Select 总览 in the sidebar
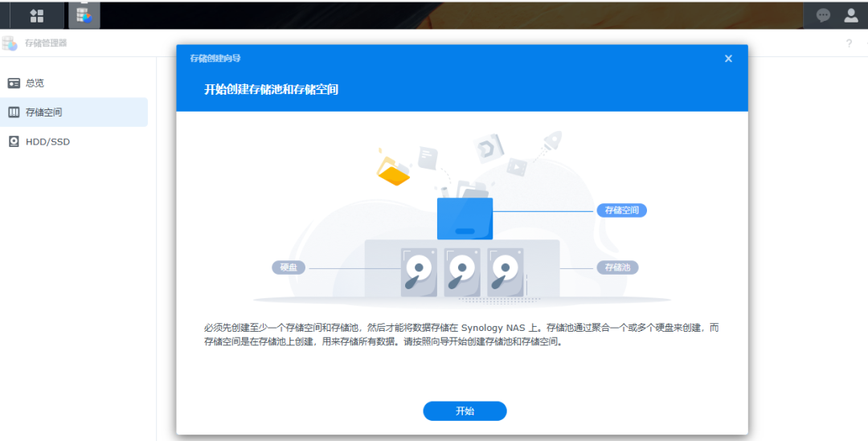Image resolution: width=868 pixels, height=441 pixels. [x=35, y=83]
